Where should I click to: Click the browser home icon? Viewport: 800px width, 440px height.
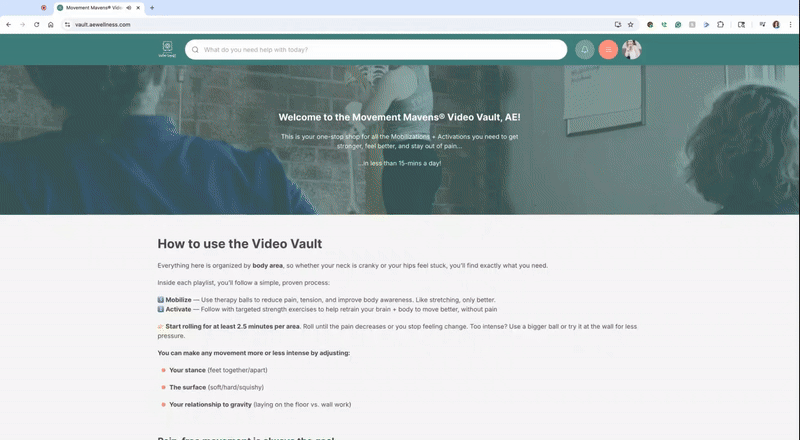[x=51, y=25]
